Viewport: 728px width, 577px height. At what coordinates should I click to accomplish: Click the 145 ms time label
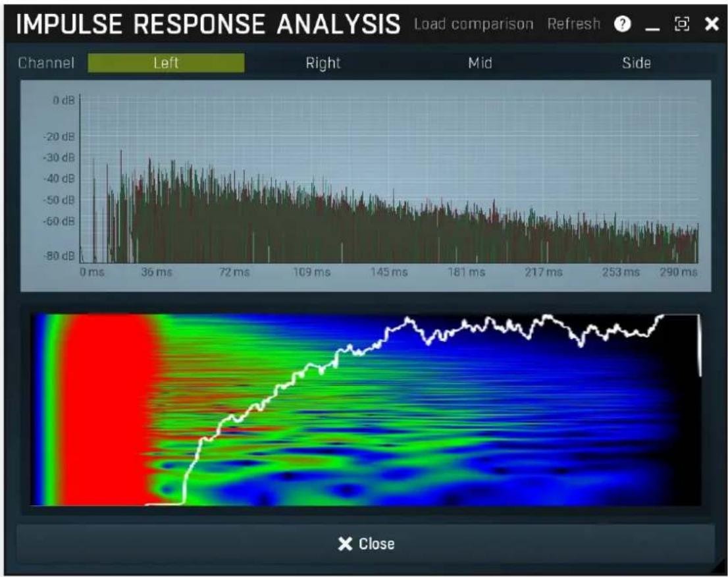click(389, 272)
